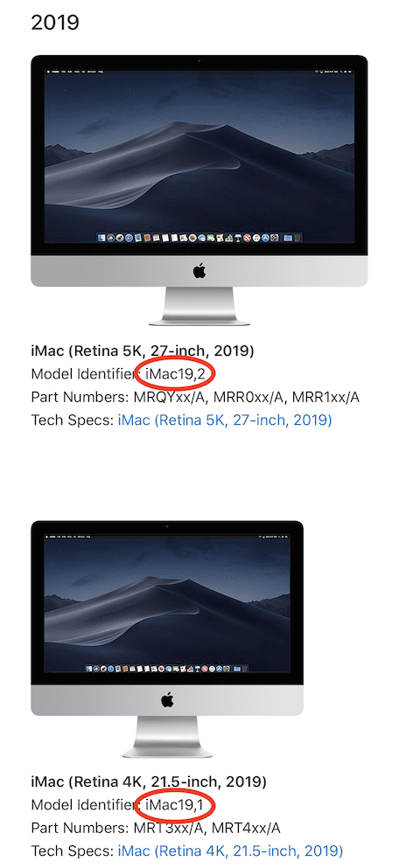Click the Finder icon in the 27-inch iMac dock

101,238
